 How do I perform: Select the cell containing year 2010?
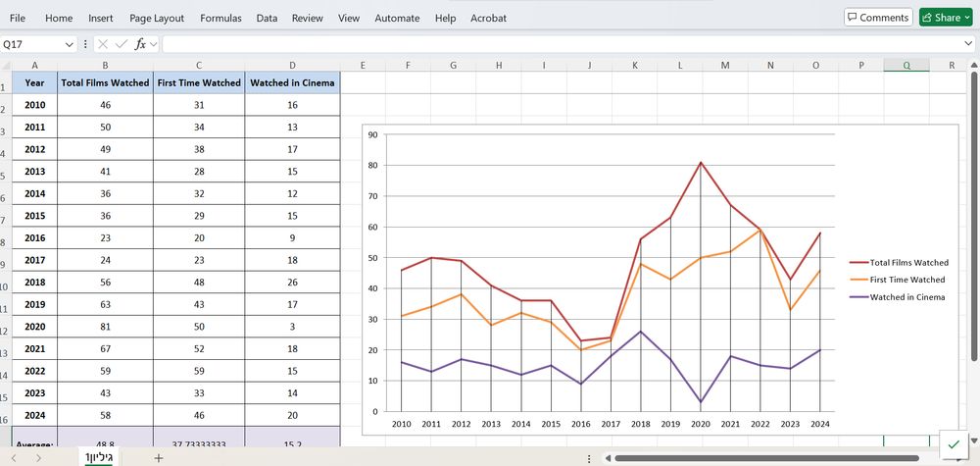(x=34, y=105)
